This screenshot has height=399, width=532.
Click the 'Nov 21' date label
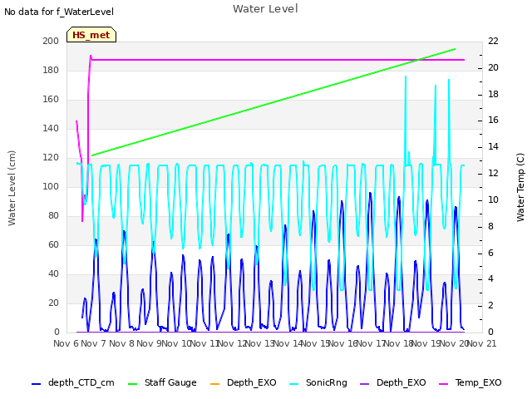pyautogui.click(x=481, y=343)
